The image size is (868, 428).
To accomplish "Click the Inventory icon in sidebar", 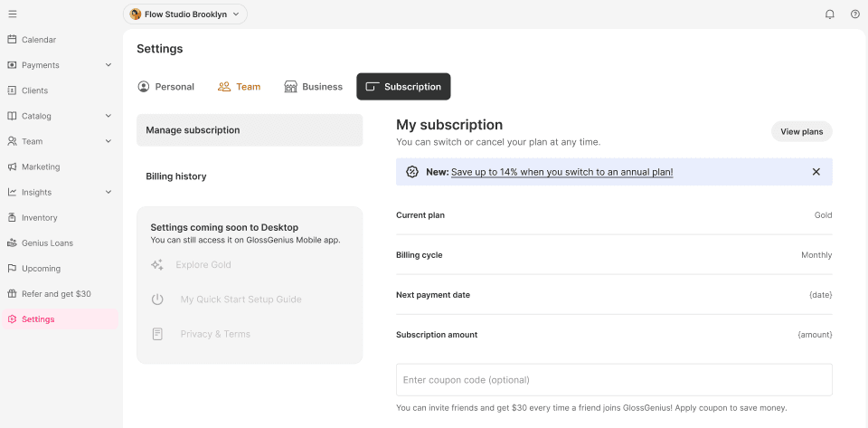I will (x=12, y=217).
